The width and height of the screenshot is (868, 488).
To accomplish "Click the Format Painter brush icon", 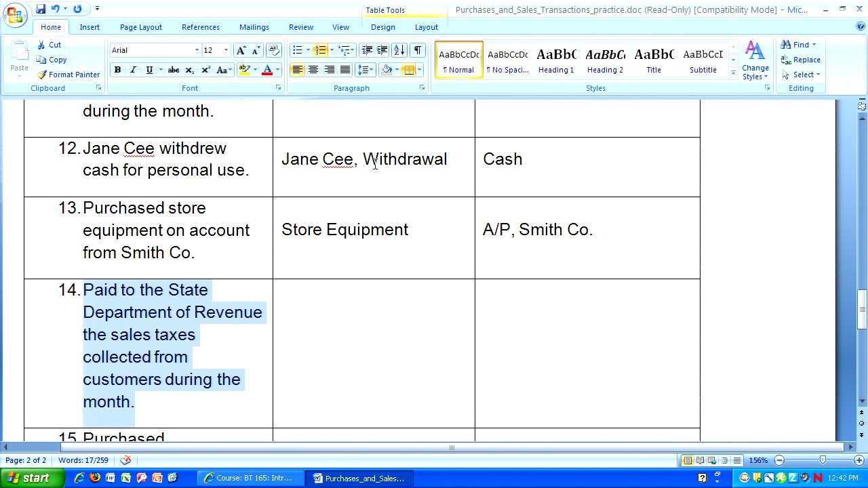I will [x=42, y=75].
